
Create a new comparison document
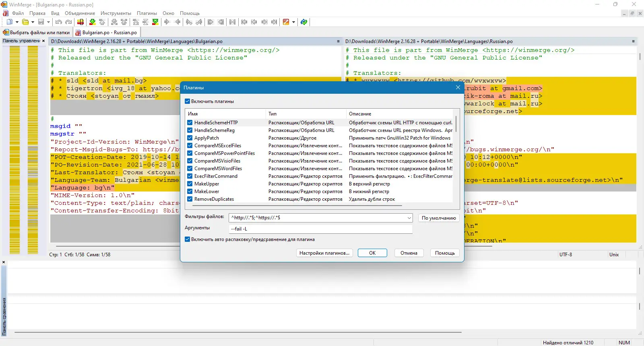click(10, 22)
